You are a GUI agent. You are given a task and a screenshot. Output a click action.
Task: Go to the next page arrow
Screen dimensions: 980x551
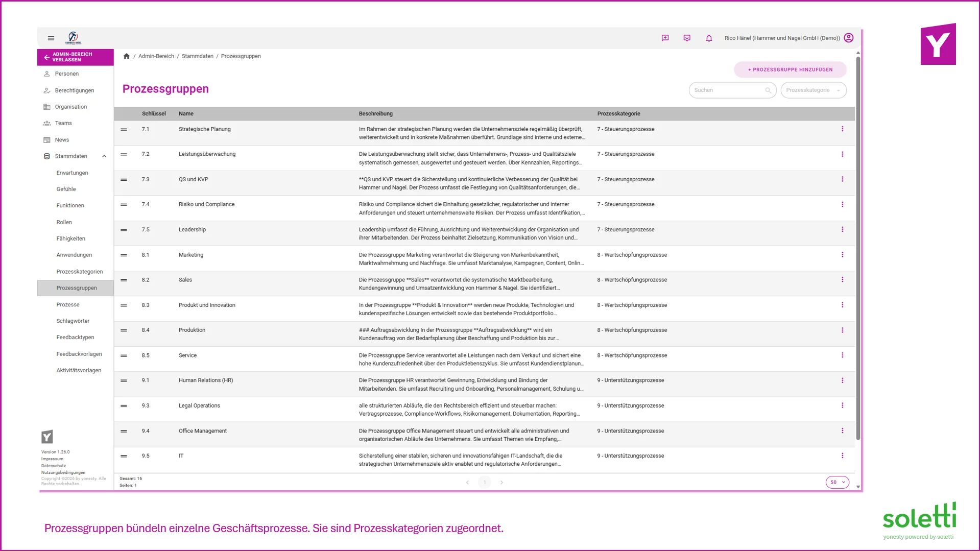coord(501,483)
